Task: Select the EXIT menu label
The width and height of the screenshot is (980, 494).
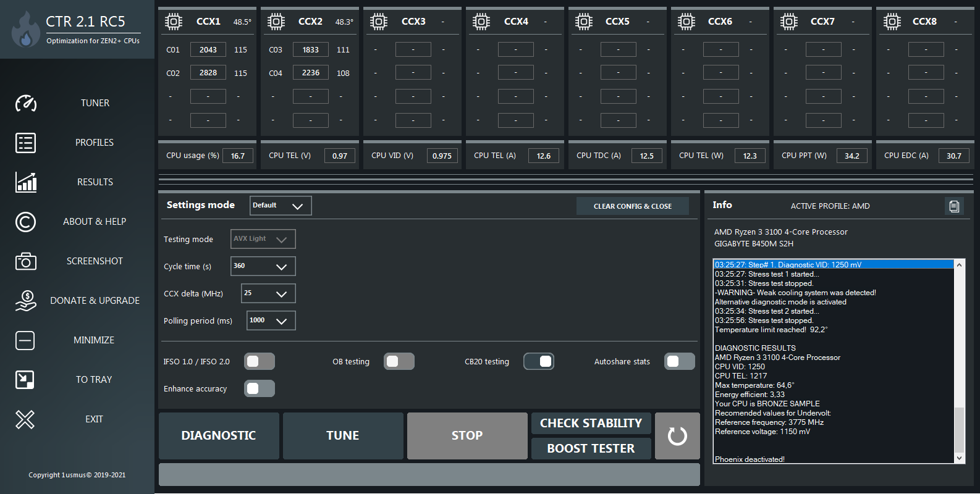Action: pyautogui.click(x=94, y=419)
